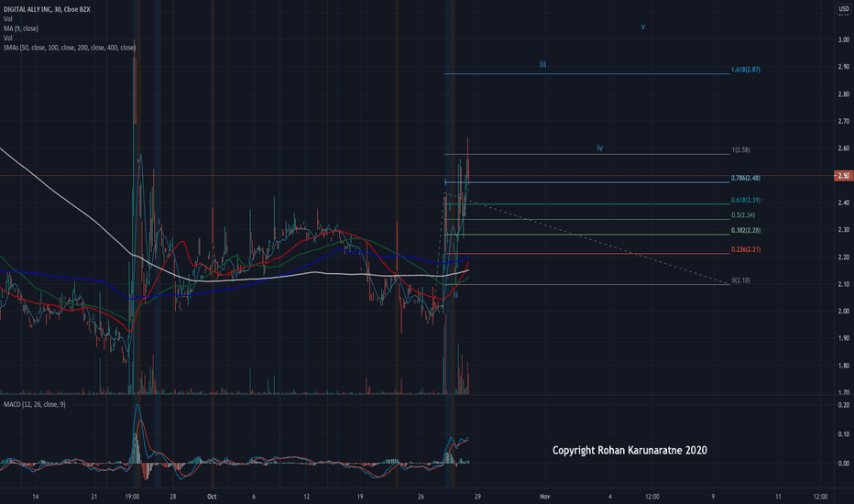The image size is (854, 504).
Task: Click the wave v Elliott label
Action: tap(643, 27)
